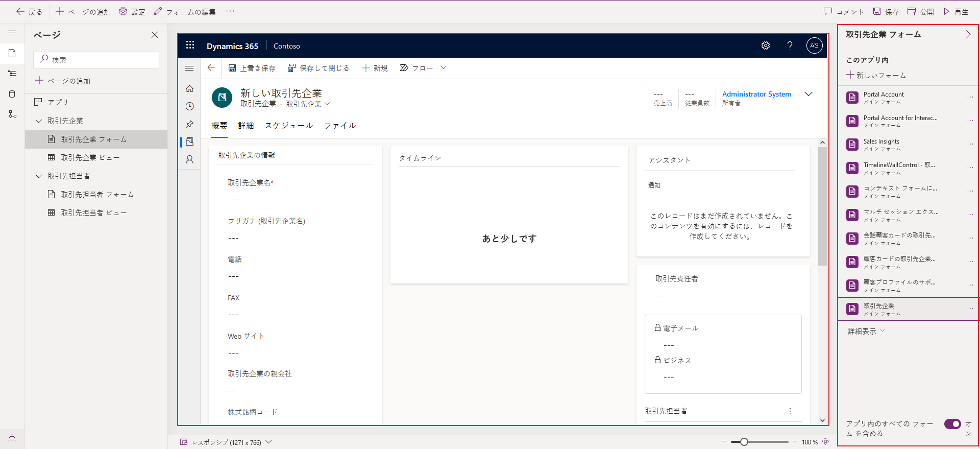980x449 pixels.
Task: Open the automation icon in left rail
Action: [x=12, y=114]
